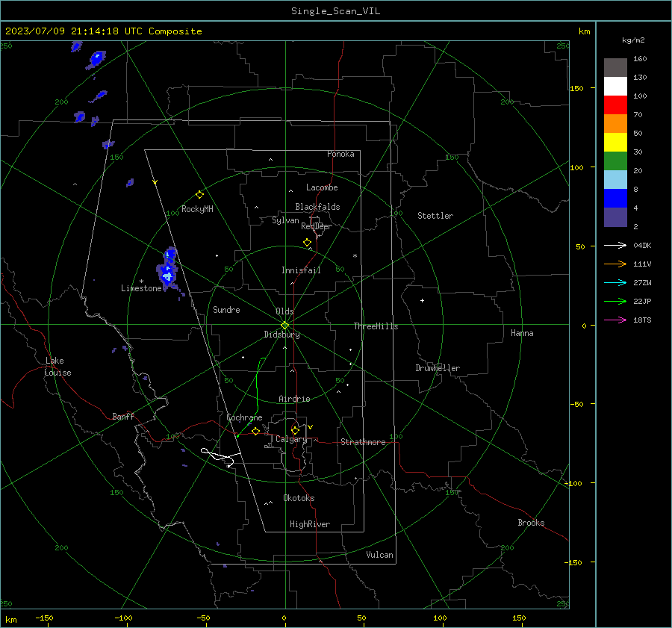Click the grey 130-160 legend swatch

[615, 68]
